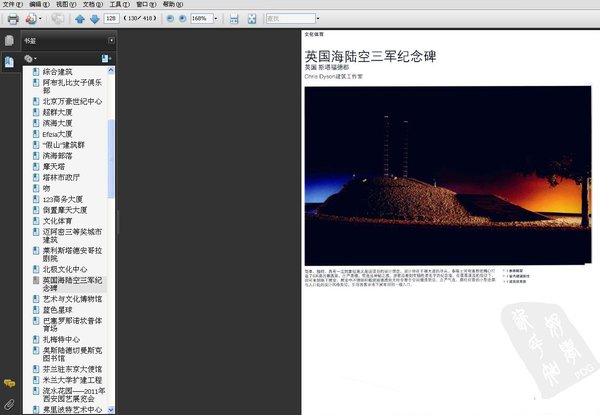The image size is (600, 415).
Task: Select the 扎梅特中心 bookmark
Action: tap(61, 339)
